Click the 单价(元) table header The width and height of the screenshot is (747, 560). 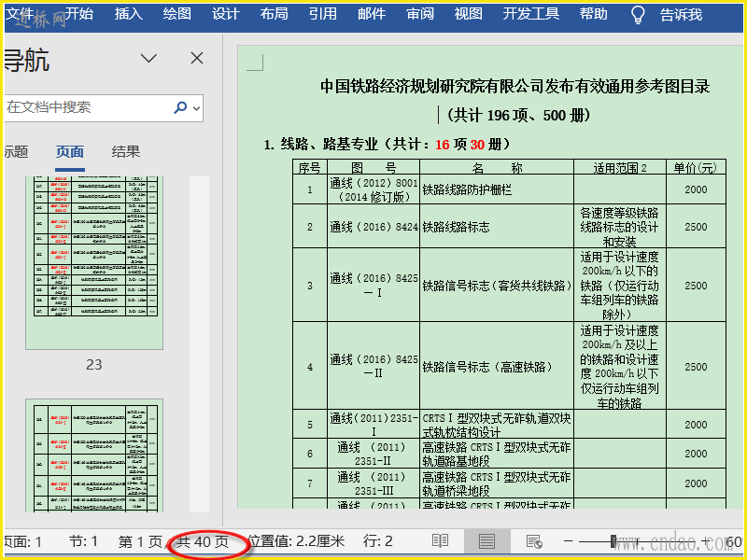coord(696,168)
